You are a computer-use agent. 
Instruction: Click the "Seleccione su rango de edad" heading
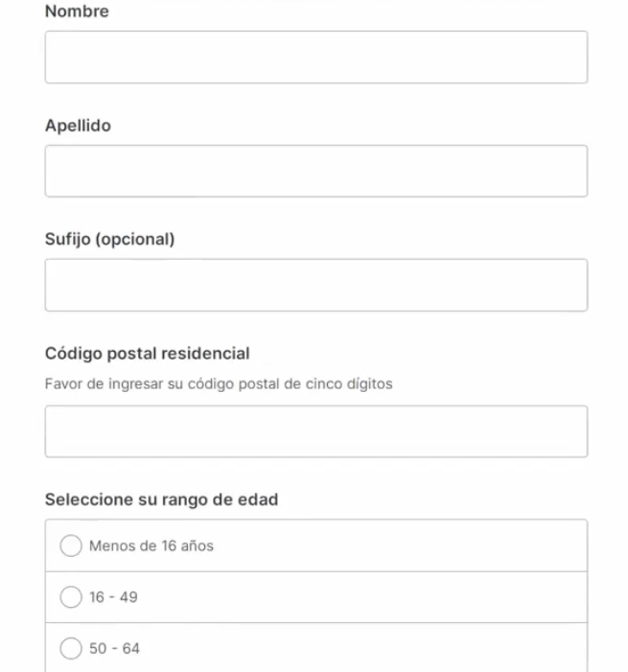pyautogui.click(x=161, y=499)
